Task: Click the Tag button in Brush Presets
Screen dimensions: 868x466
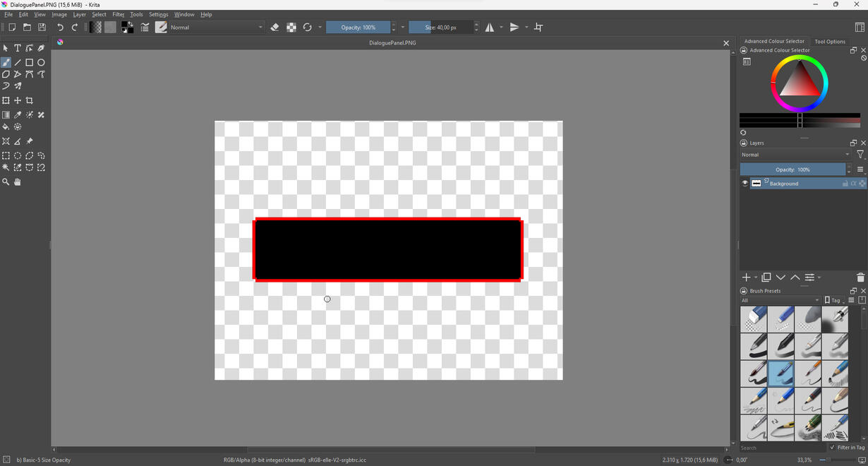Action: coord(833,300)
